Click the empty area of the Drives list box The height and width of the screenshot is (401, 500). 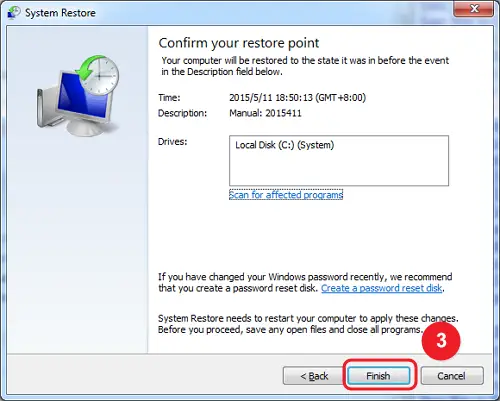click(339, 169)
